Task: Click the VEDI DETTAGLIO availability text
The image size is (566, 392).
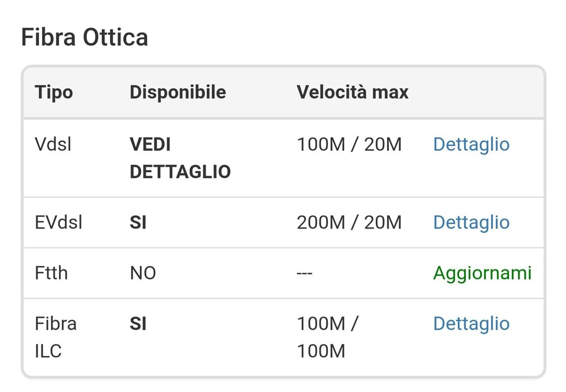Action: pos(180,158)
